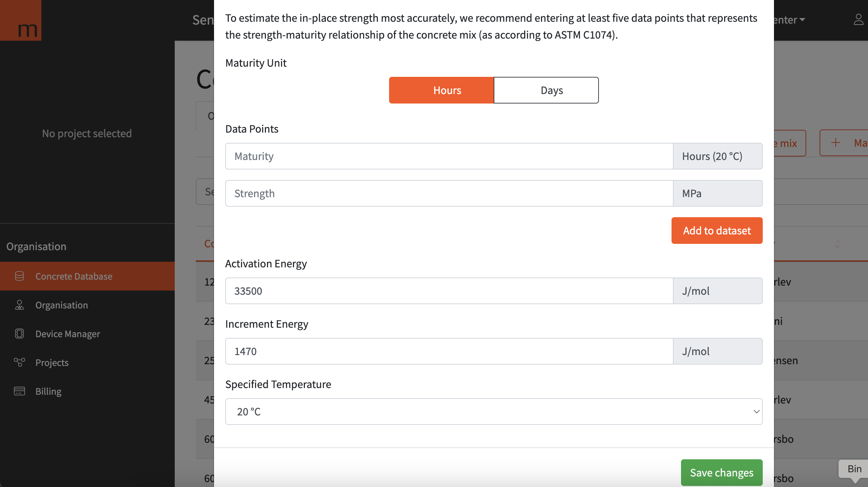Open the user profile icon
The width and height of the screenshot is (868, 487).
858,20
